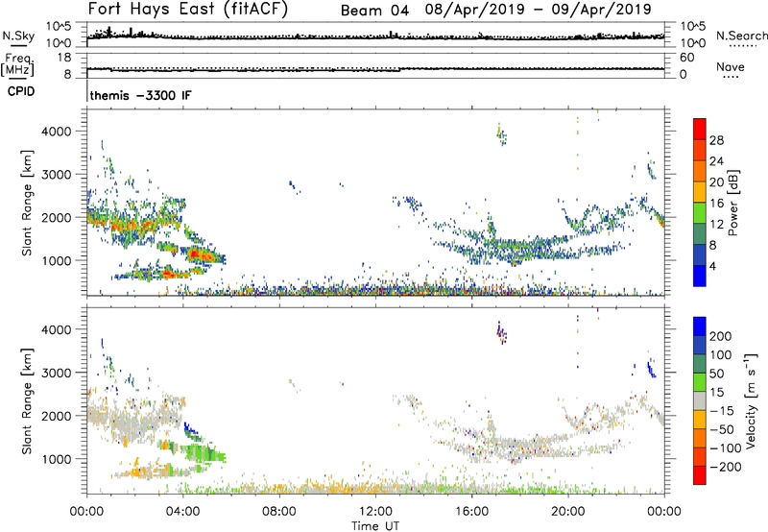Click the blue bottom swatch of the Power colorbar
The image size is (768, 532).
pyautogui.click(x=700, y=276)
